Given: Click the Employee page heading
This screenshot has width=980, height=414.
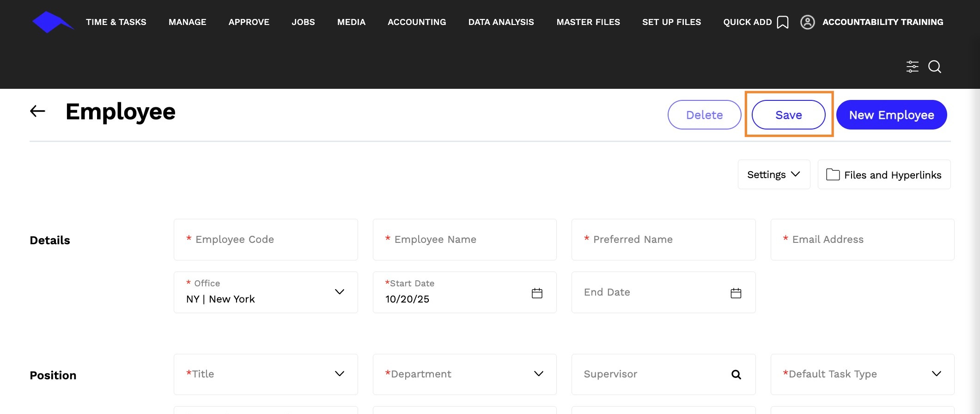Looking at the screenshot, I should tap(121, 111).
